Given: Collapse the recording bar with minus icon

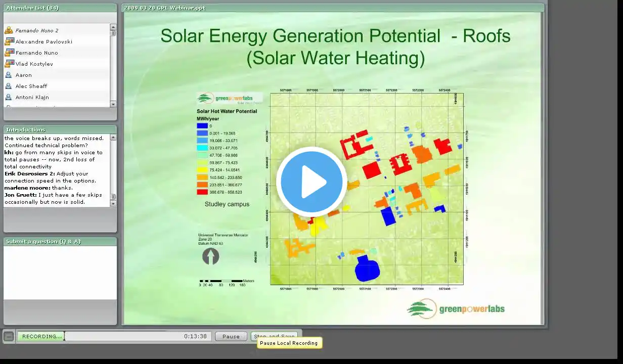Looking at the screenshot, I should [9, 336].
